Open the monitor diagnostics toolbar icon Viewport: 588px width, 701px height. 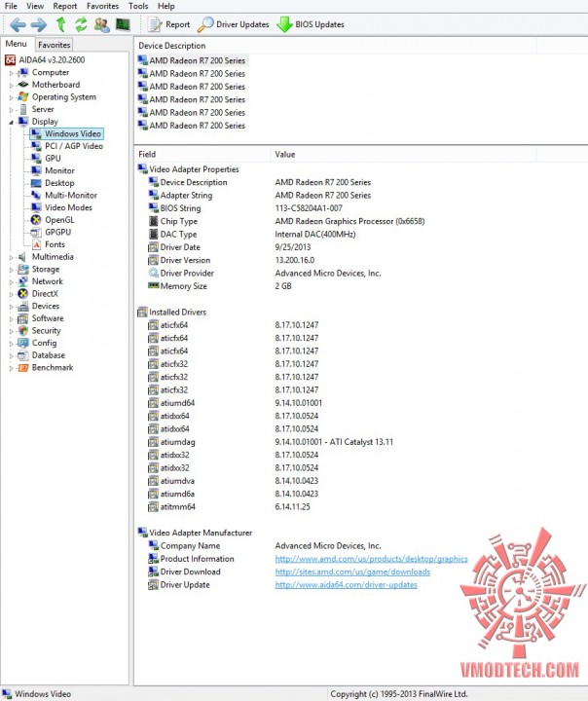pos(123,24)
